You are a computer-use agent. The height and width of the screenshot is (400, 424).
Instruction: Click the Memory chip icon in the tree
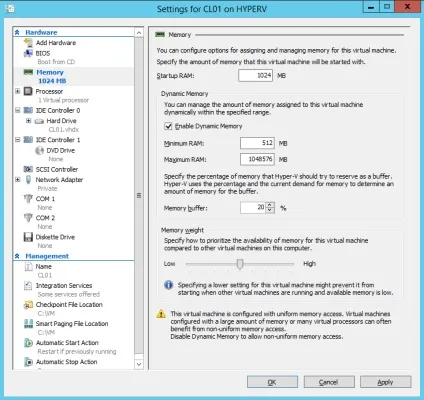[28, 72]
